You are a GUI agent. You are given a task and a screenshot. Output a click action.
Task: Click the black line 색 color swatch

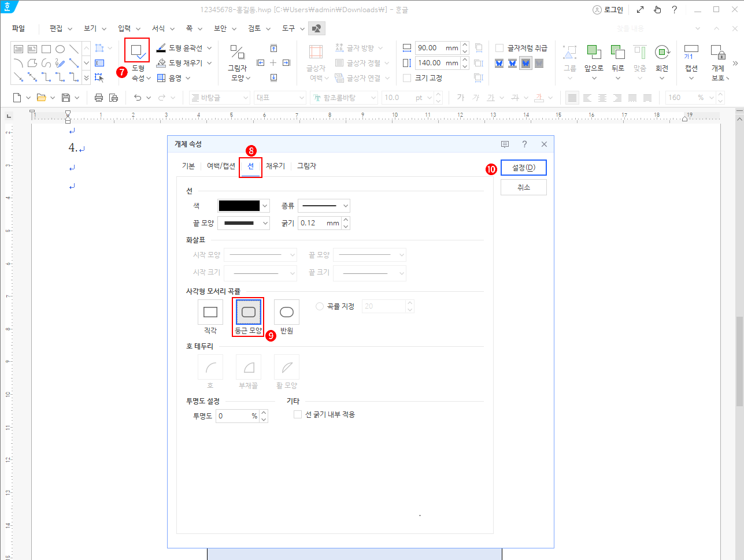click(x=239, y=206)
